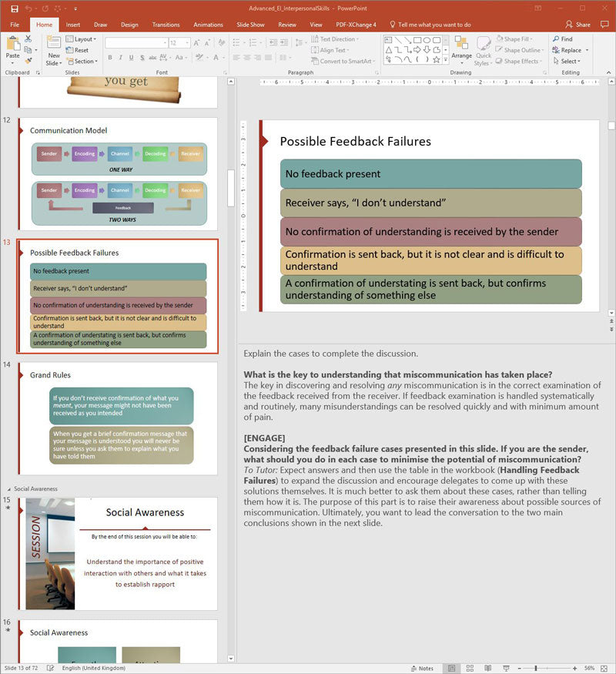Screen dimensions: 616x674
Task: Collapse the Social Awareness section
Action: coord(9,489)
